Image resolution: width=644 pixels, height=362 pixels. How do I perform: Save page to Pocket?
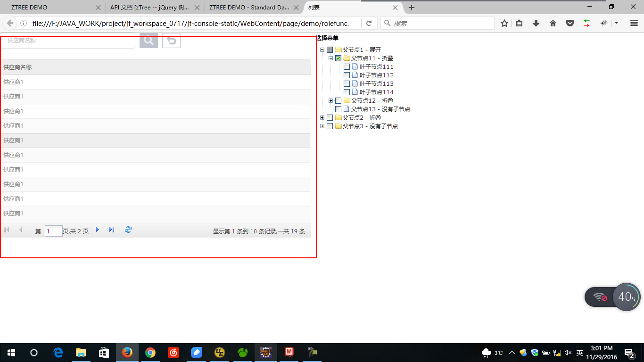click(570, 23)
